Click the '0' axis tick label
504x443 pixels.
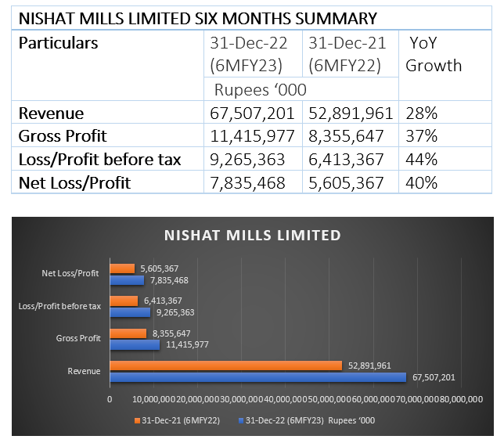[x=110, y=399]
